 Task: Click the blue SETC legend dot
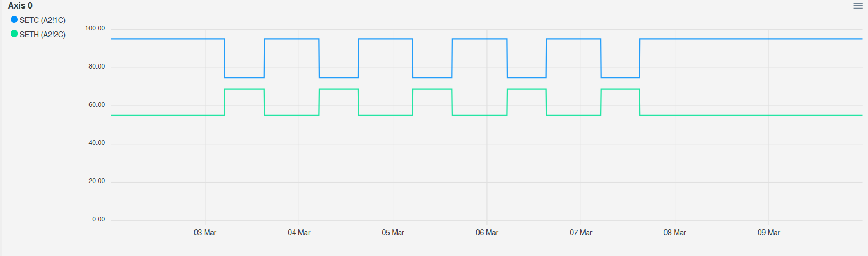pyautogui.click(x=14, y=20)
